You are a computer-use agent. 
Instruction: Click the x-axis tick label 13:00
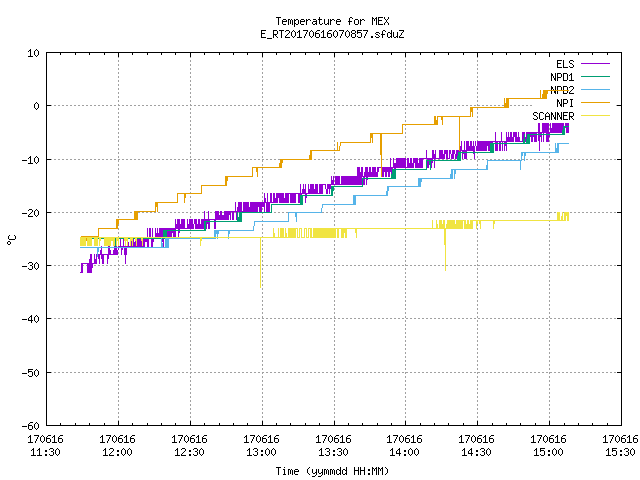coord(261,452)
